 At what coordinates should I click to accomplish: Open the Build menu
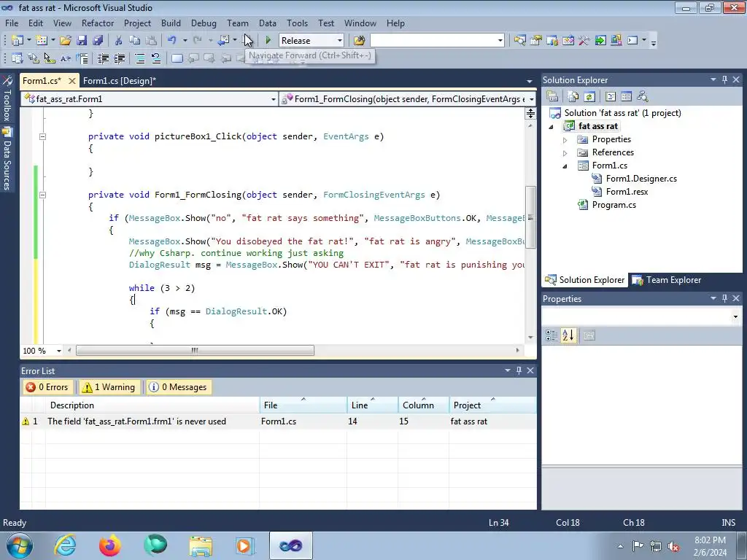[171, 23]
